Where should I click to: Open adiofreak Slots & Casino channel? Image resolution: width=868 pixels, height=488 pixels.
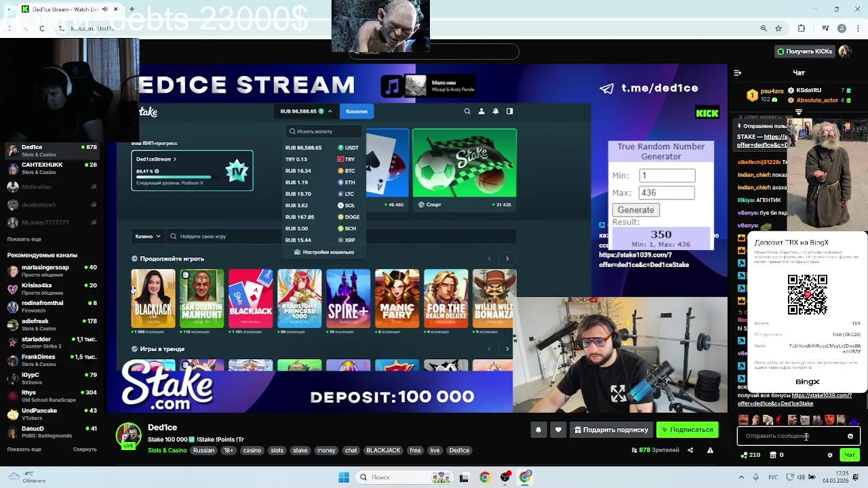52,325
